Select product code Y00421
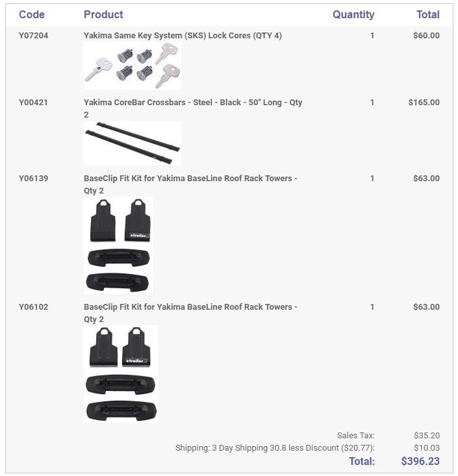Viewport: 458px width, 476px height. tap(33, 103)
